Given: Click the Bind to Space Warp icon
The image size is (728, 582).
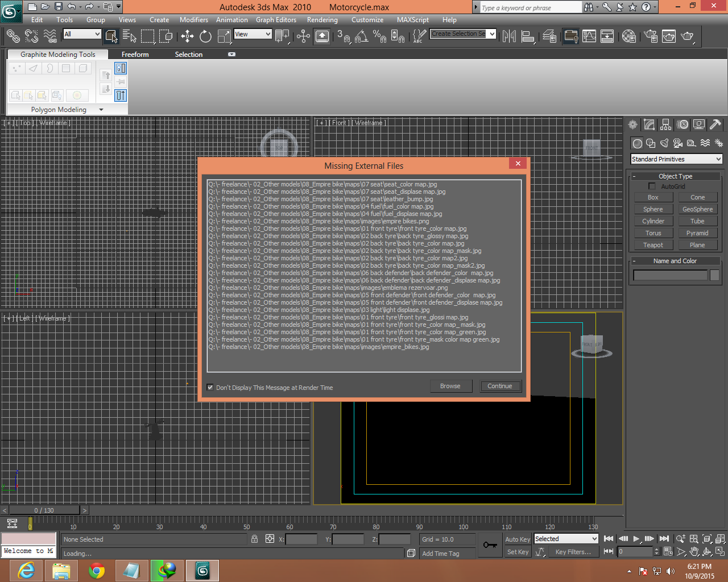Looking at the screenshot, I should 50,36.
